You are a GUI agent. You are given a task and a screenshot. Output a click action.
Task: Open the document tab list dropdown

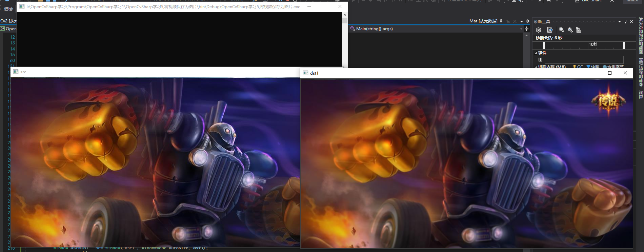(522, 21)
